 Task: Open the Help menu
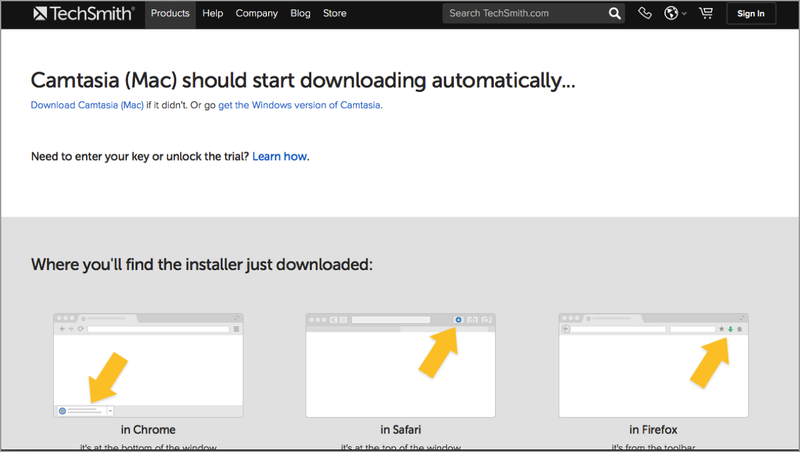pos(213,14)
